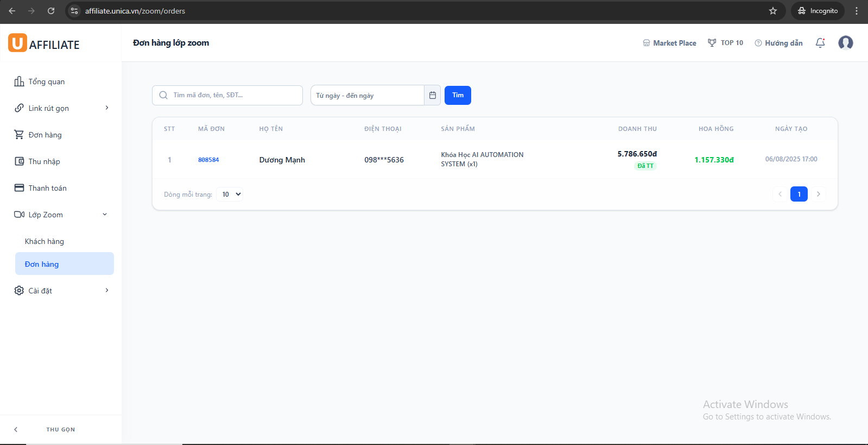Click the notification bell icon
Image resolution: width=868 pixels, height=445 pixels.
(820, 43)
